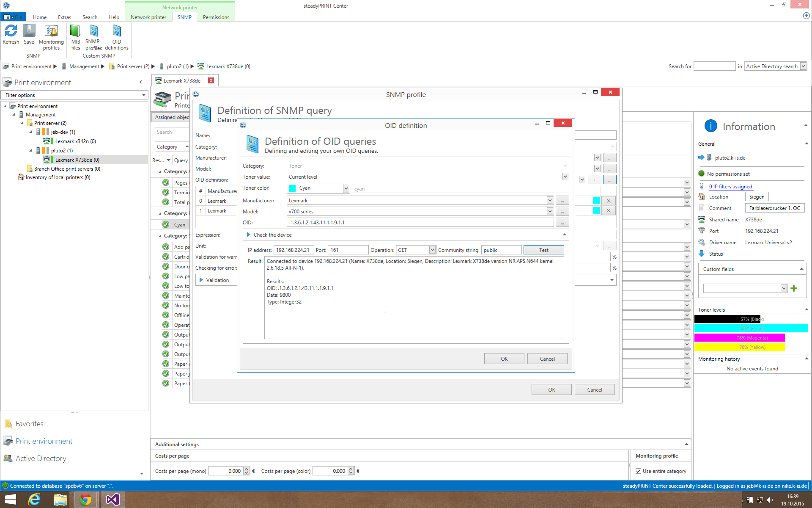
Task: Open the Search ribbon tab
Action: 90,17
